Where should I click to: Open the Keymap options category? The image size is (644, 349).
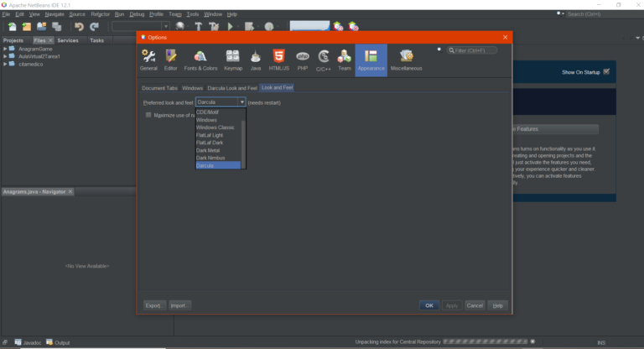[233, 60]
